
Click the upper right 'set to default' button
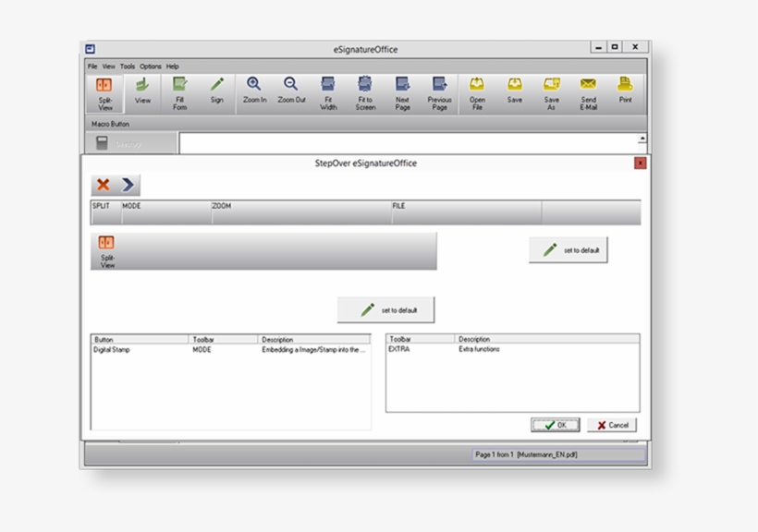[568, 250]
